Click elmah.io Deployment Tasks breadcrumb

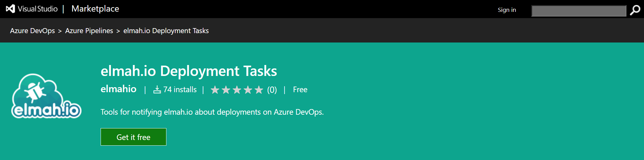coord(166,31)
